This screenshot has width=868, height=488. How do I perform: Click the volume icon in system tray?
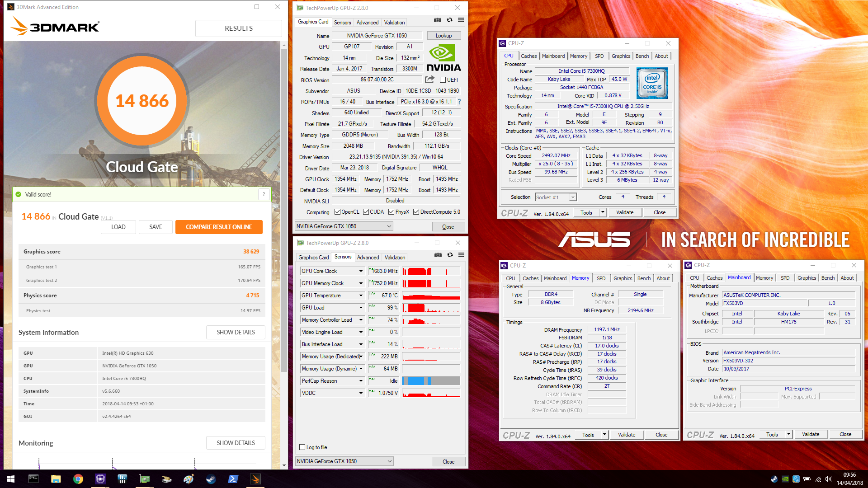828,479
